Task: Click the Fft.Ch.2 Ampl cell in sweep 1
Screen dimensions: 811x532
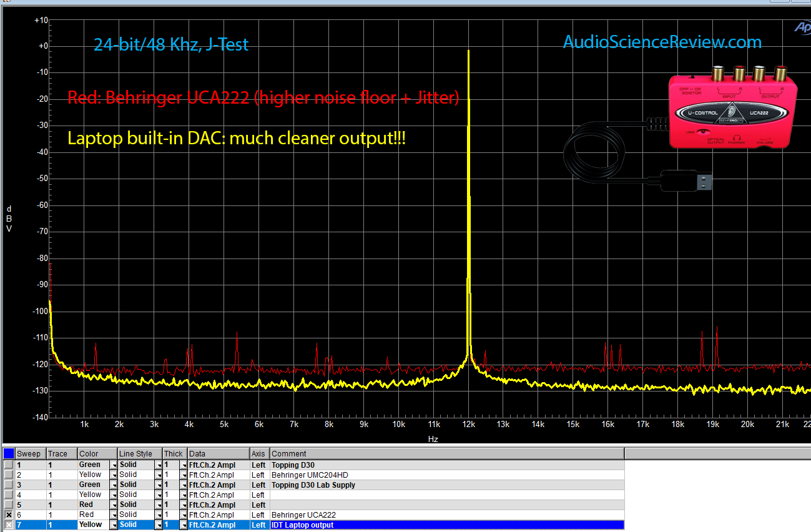Action: pos(219,465)
